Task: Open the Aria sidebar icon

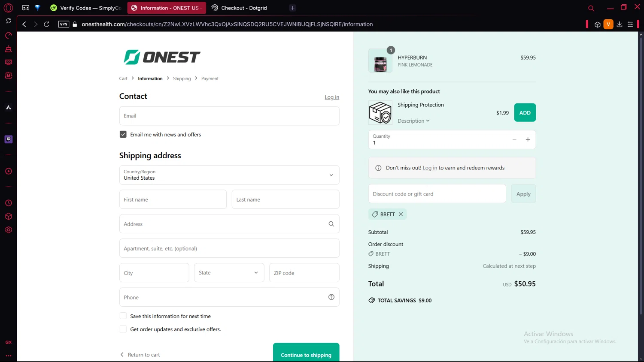Action: [8, 108]
